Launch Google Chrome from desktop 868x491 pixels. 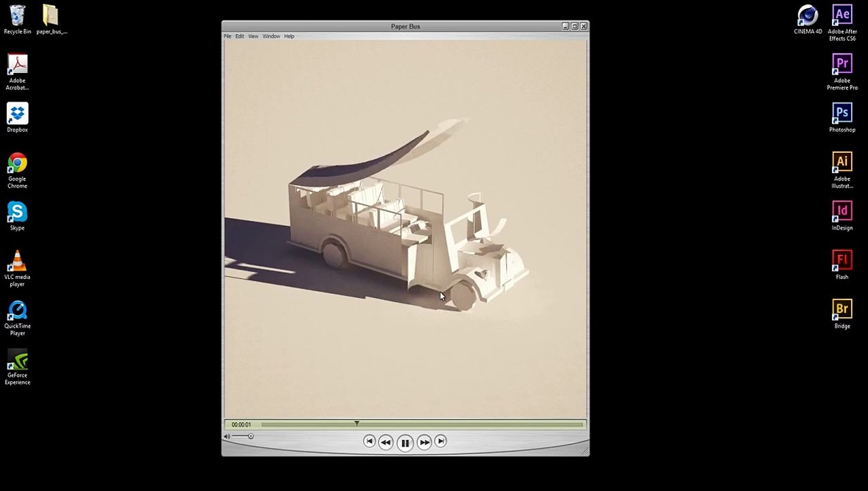point(17,170)
